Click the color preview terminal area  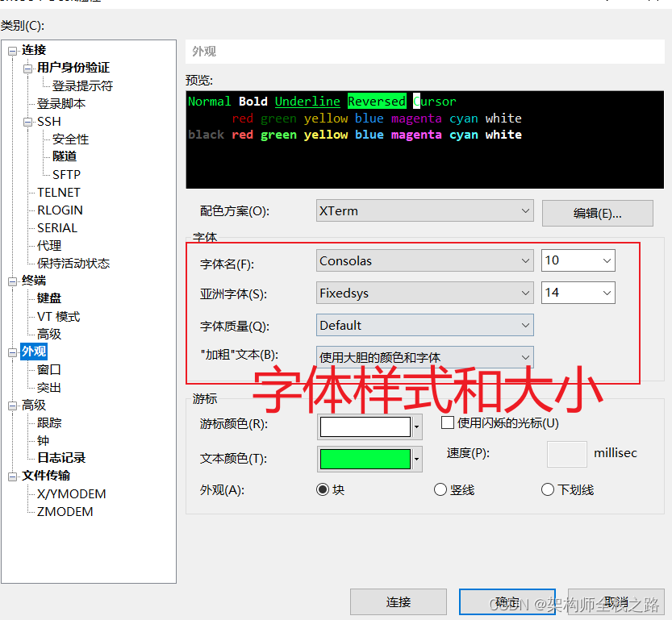pyautogui.click(x=424, y=139)
